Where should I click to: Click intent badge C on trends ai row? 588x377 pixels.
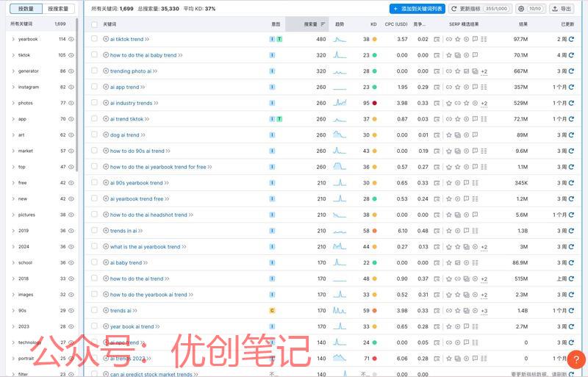(272, 311)
